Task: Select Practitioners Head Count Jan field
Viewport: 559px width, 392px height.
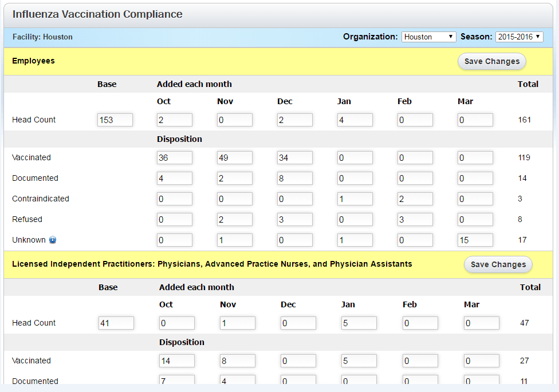Action: 359,323
